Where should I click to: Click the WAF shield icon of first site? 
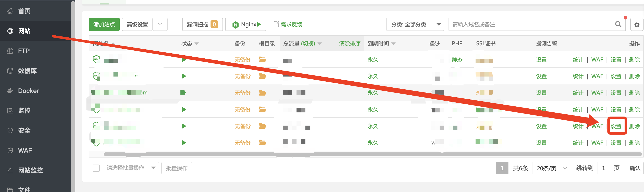click(96, 59)
